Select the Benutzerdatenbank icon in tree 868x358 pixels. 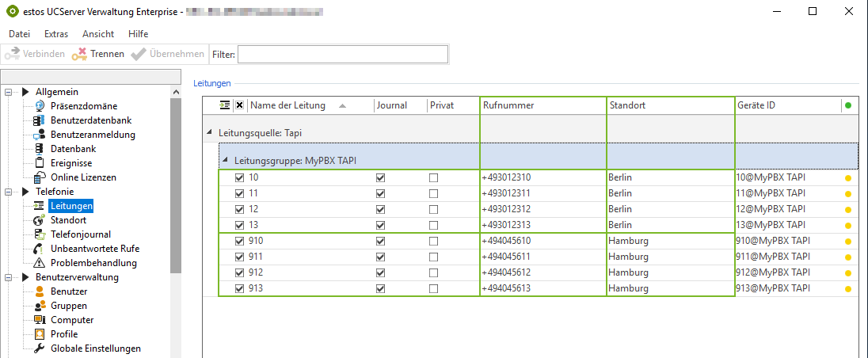pos(40,120)
